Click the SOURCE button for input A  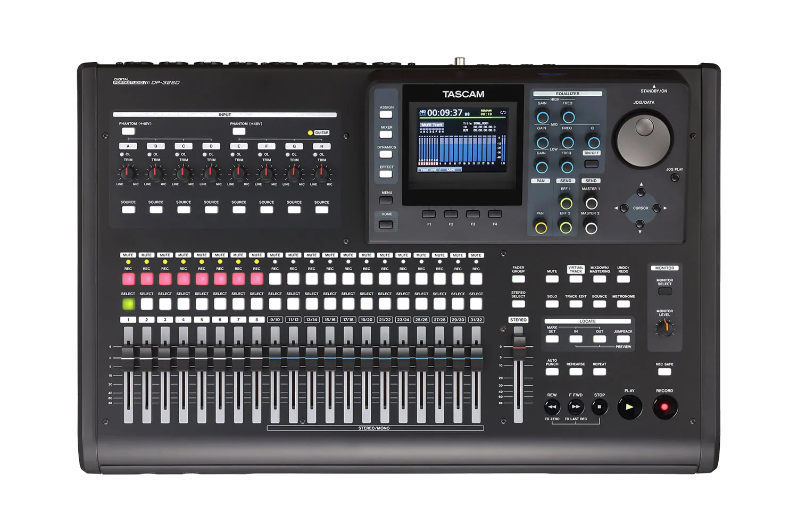128,210
